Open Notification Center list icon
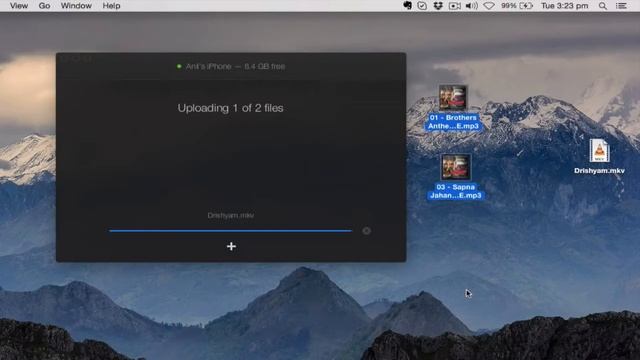The height and width of the screenshot is (360, 640). (x=621, y=6)
